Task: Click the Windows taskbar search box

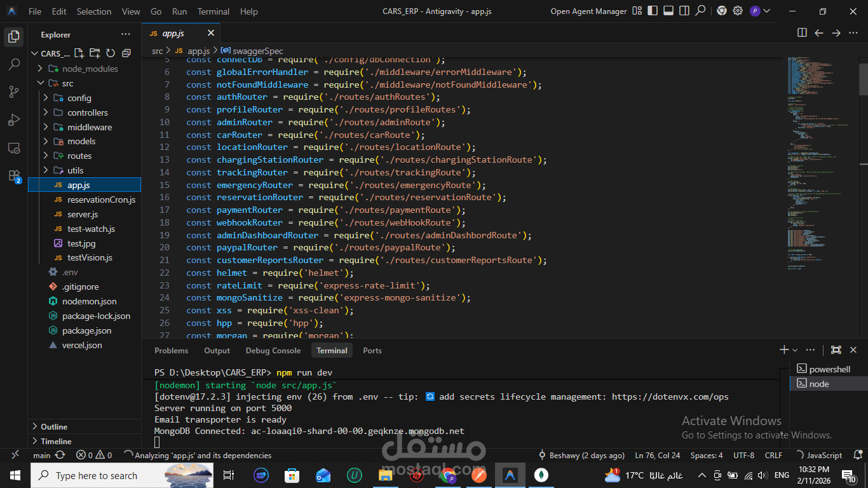Action: (122, 475)
